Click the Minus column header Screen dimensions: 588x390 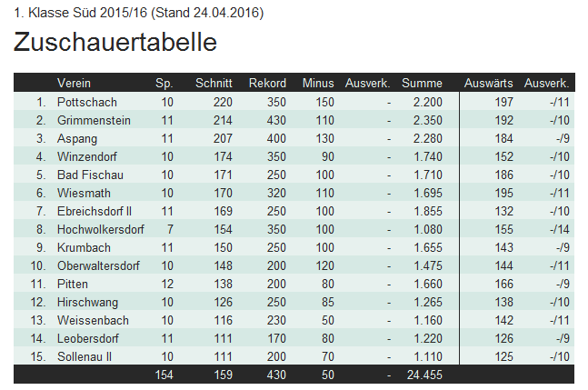(x=318, y=83)
